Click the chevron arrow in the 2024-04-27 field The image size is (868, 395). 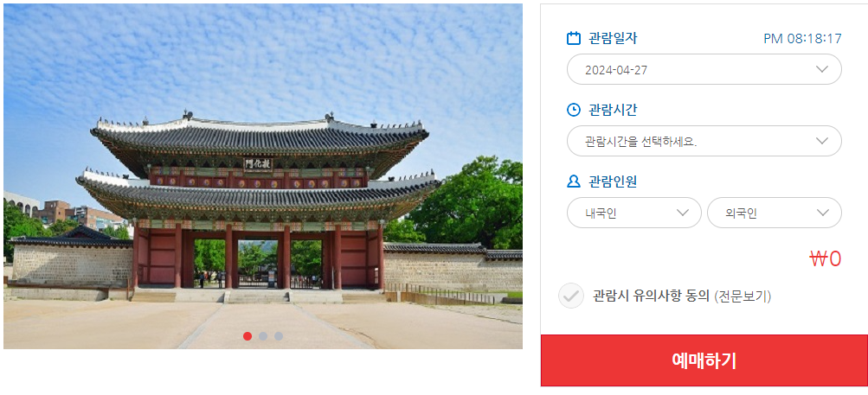822,69
